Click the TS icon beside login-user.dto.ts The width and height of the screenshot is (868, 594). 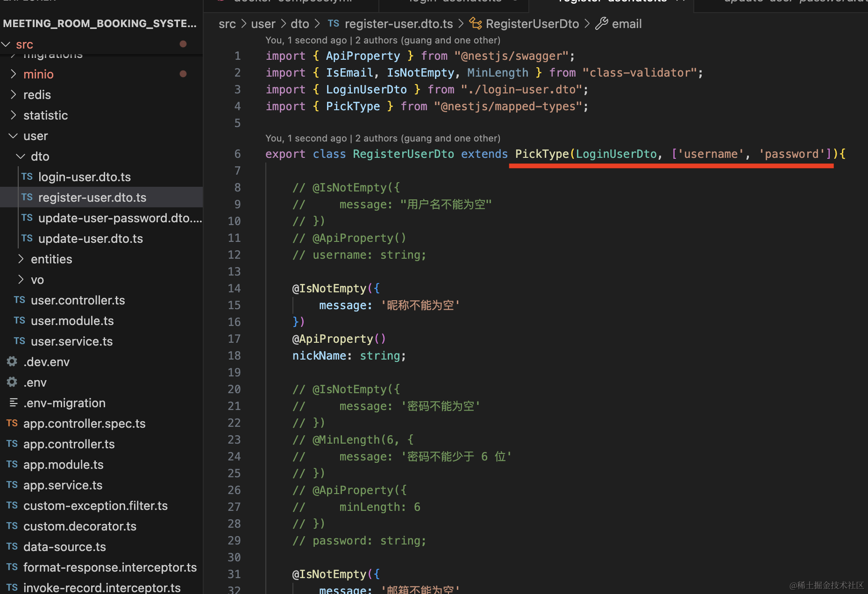pyautogui.click(x=27, y=177)
